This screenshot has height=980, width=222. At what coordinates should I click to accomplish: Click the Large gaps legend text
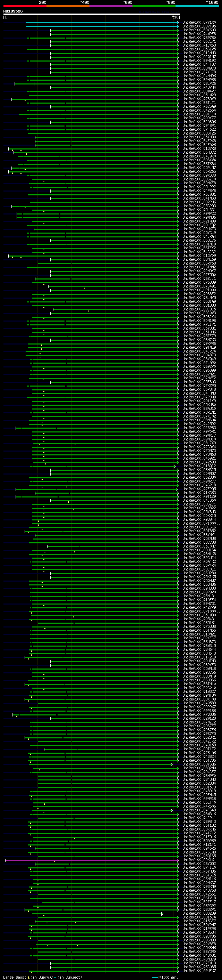point(15,977)
